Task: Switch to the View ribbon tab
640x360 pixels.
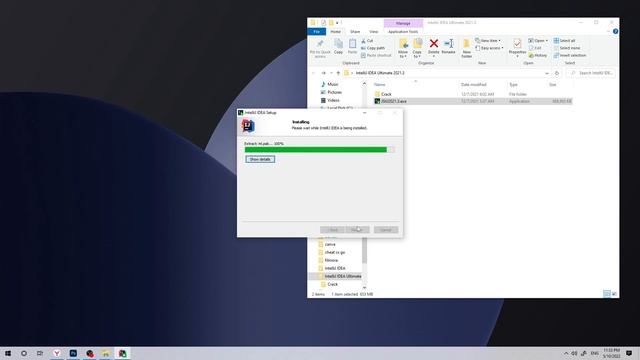Action: pos(373,31)
